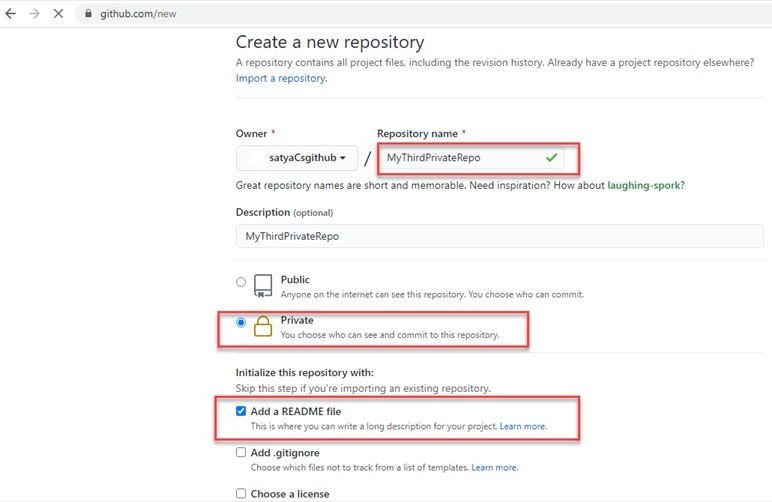Open the Owner satyaCsgithub dropdown
Screen dimensions: 772x502
tap(297, 158)
